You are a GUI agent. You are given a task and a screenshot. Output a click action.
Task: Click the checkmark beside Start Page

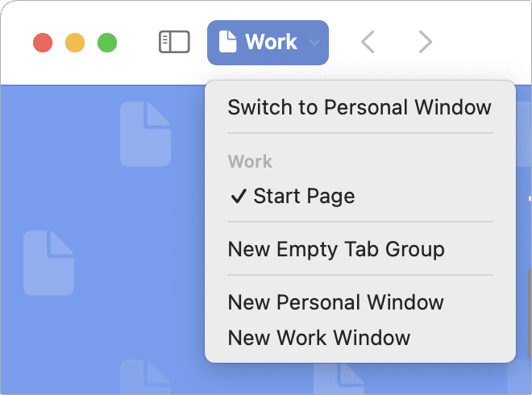coord(238,196)
